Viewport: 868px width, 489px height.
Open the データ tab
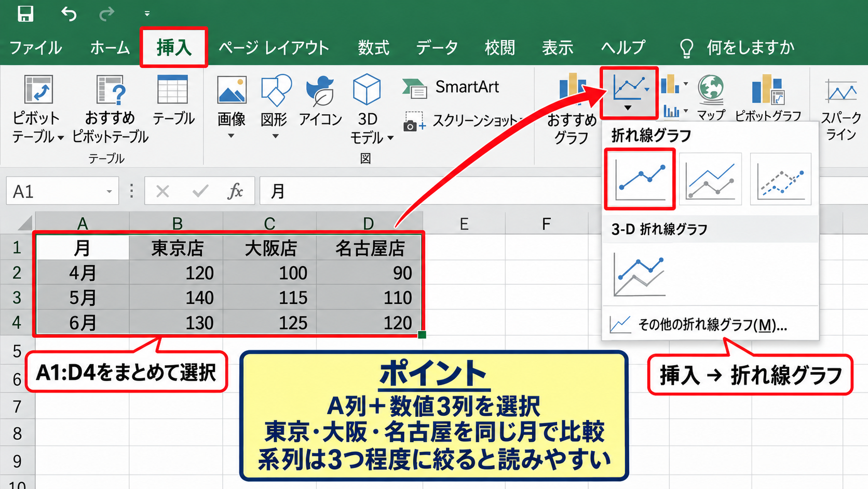pyautogui.click(x=437, y=48)
